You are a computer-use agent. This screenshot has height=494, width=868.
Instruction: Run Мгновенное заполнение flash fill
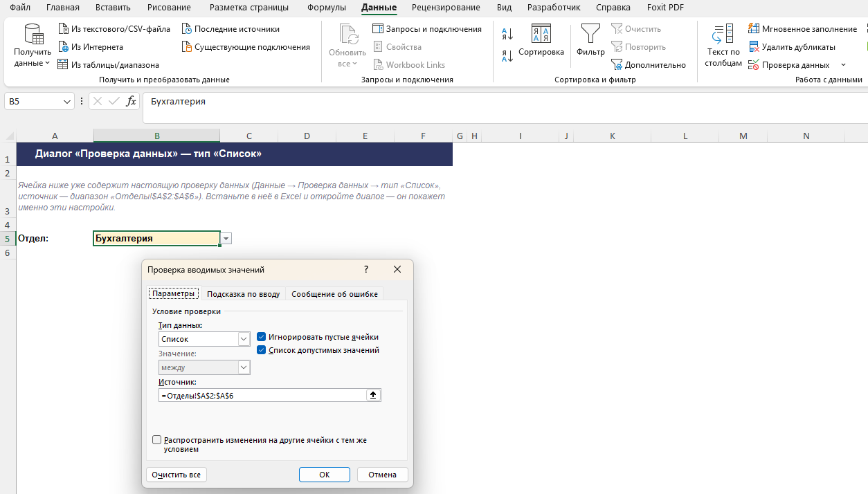pos(802,29)
